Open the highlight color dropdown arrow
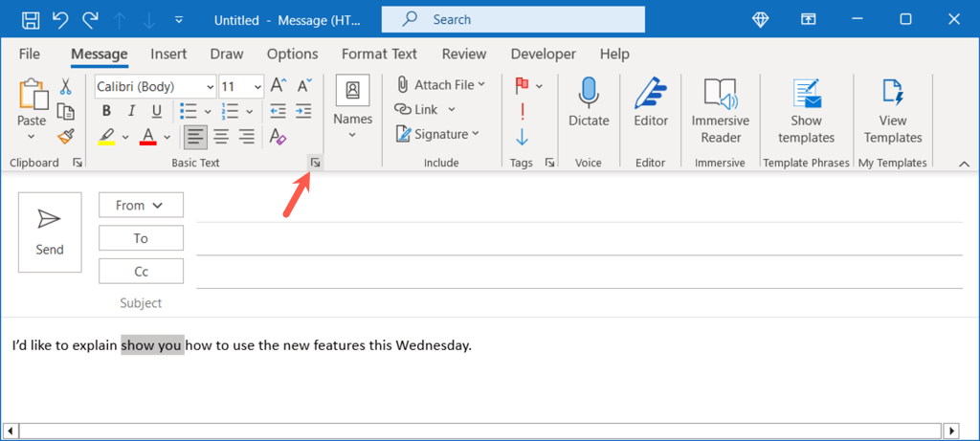 (125, 136)
